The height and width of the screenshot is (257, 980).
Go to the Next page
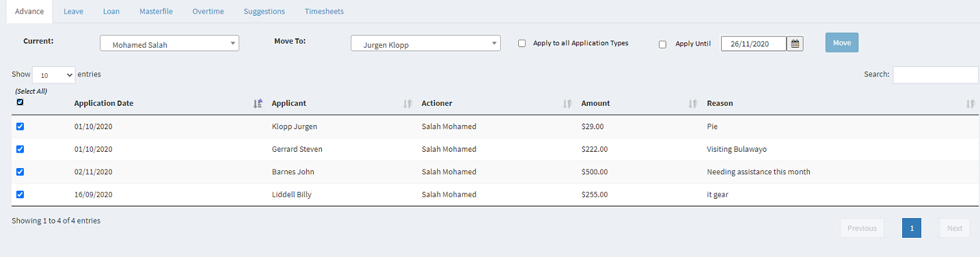pyautogui.click(x=955, y=228)
